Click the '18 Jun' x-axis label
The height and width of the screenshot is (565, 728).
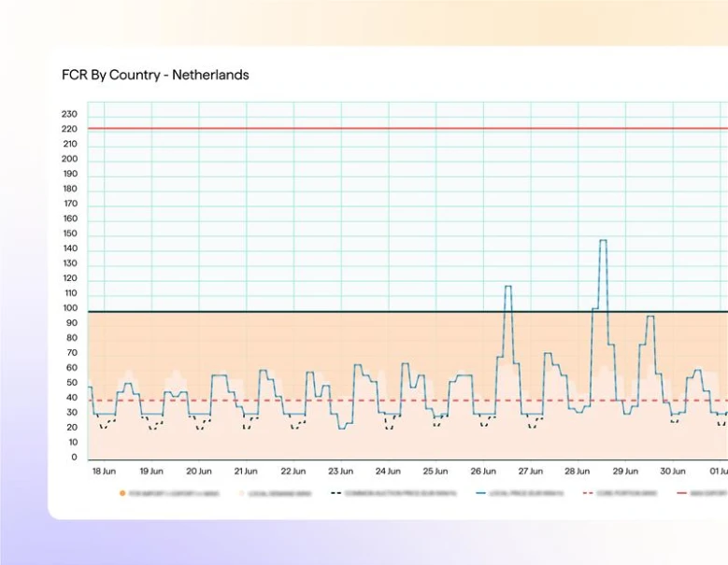(104, 472)
